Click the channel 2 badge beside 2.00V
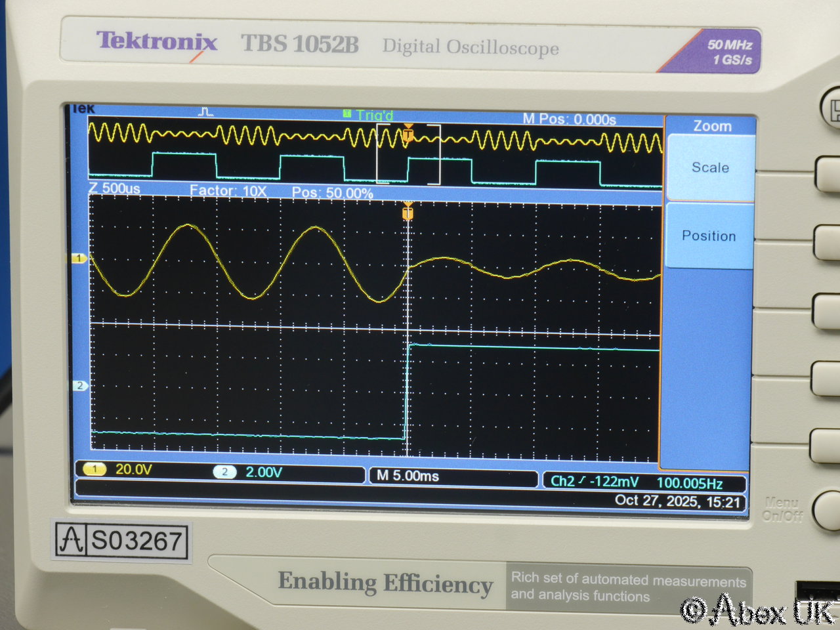840x630 pixels. tap(224, 472)
